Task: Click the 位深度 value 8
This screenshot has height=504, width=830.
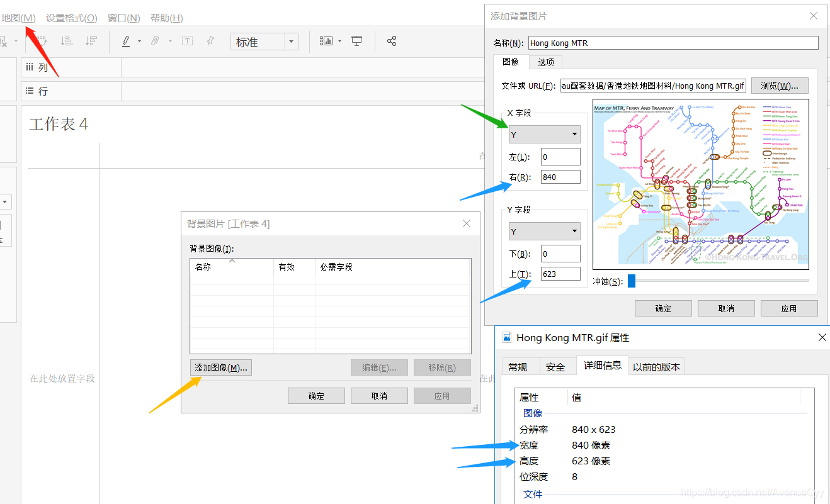Action: point(575,476)
